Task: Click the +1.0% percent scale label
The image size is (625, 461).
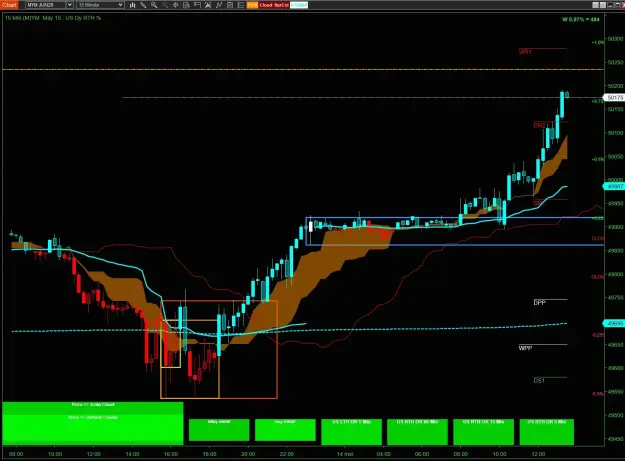Action: coord(598,42)
